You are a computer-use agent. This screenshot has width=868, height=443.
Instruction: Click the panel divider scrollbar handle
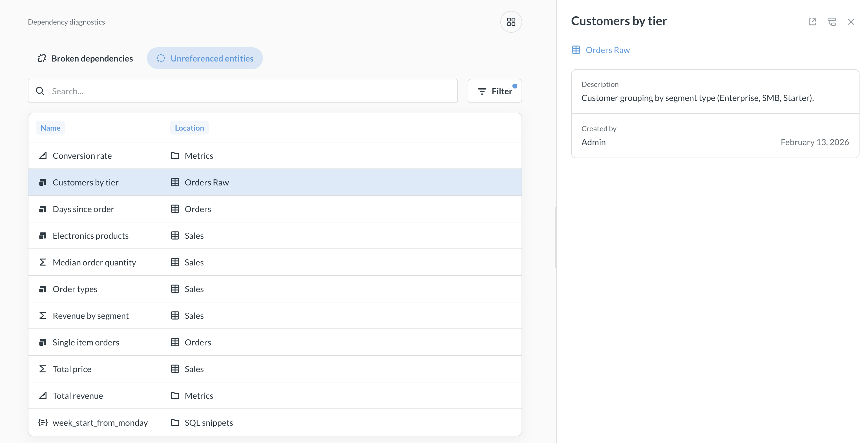coord(556,237)
